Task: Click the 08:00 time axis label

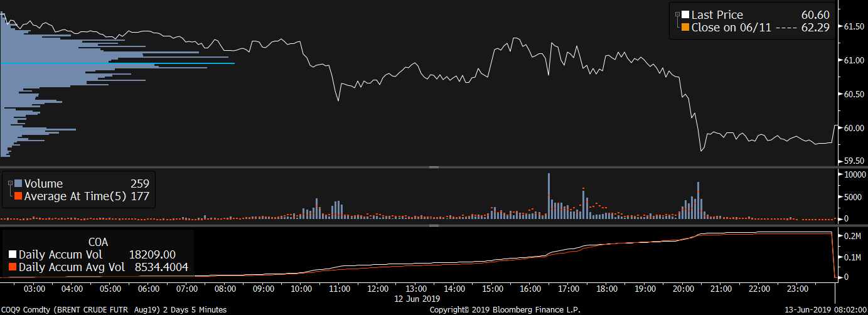Action: click(225, 289)
